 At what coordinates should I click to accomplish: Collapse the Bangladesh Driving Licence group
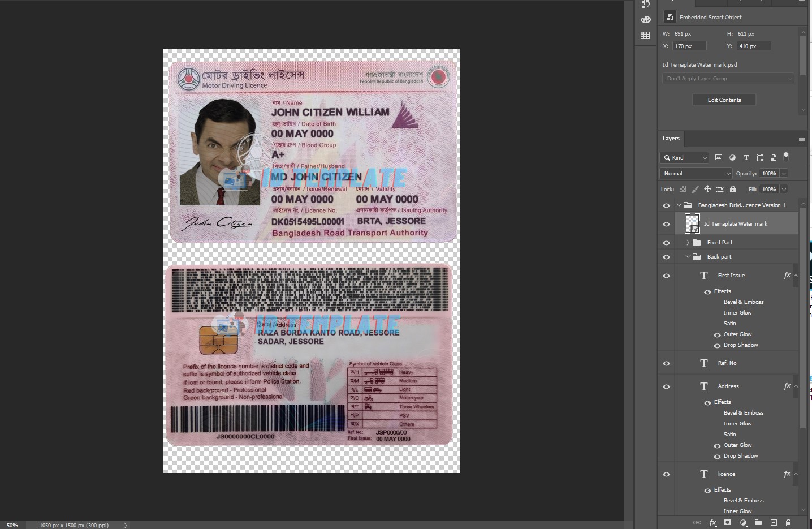(x=679, y=205)
